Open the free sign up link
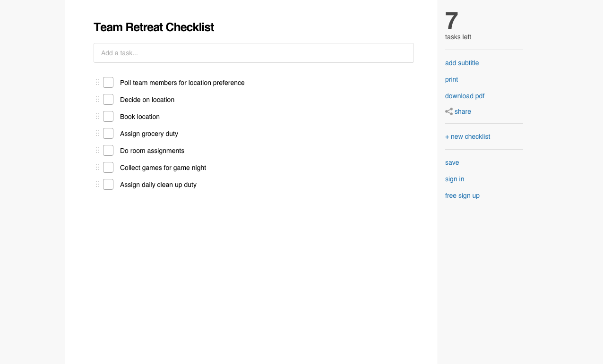The width and height of the screenshot is (603, 364). (x=462, y=195)
